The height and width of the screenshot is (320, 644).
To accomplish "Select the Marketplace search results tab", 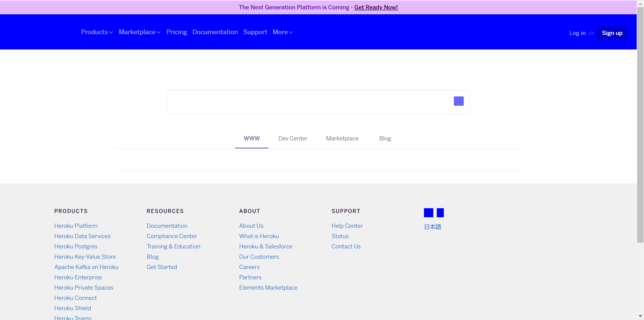I will 342,138.
